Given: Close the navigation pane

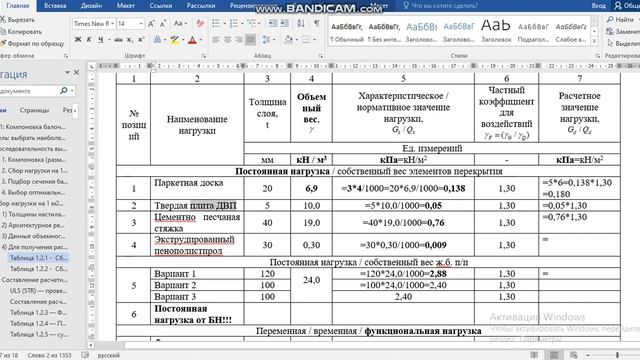Looking at the screenshot, I should [76, 72].
